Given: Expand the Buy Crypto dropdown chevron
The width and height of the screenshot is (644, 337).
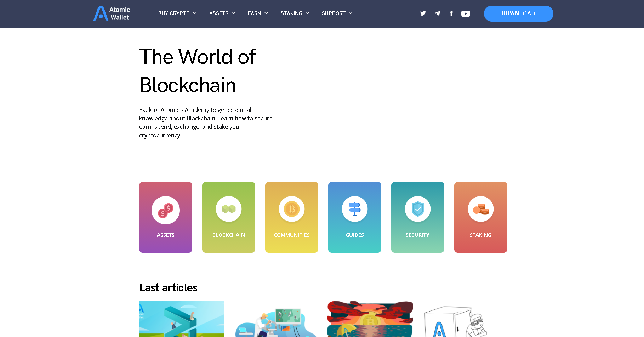Looking at the screenshot, I should tap(195, 13).
